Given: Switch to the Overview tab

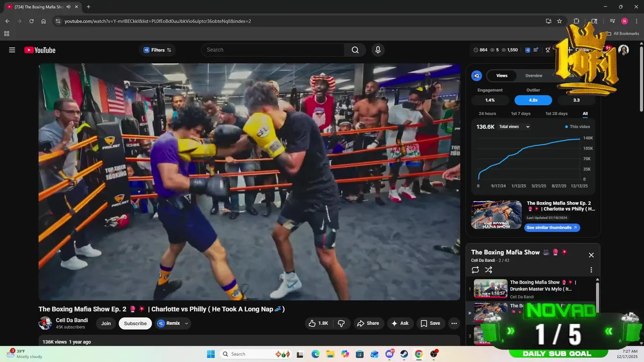Looking at the screenshot, I should coord(534,75).
